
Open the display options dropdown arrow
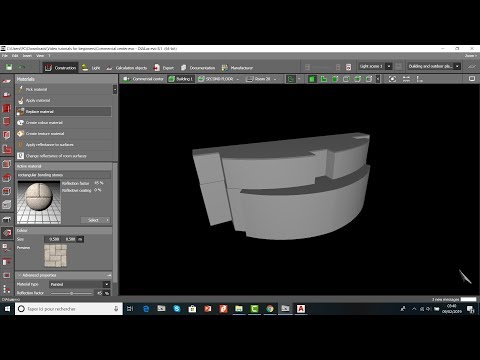coord(299,79)
